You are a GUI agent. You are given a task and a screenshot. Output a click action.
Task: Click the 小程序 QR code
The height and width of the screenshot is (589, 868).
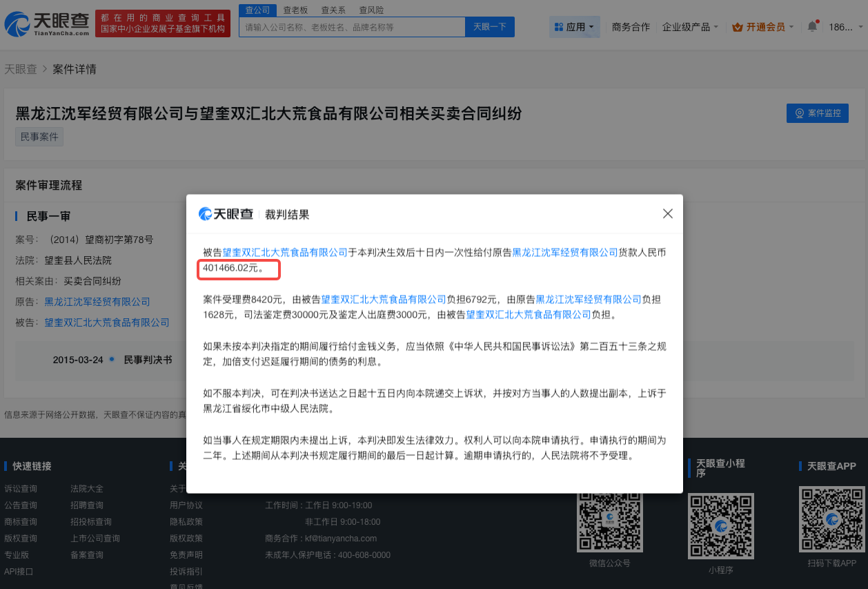coord(721,525)
